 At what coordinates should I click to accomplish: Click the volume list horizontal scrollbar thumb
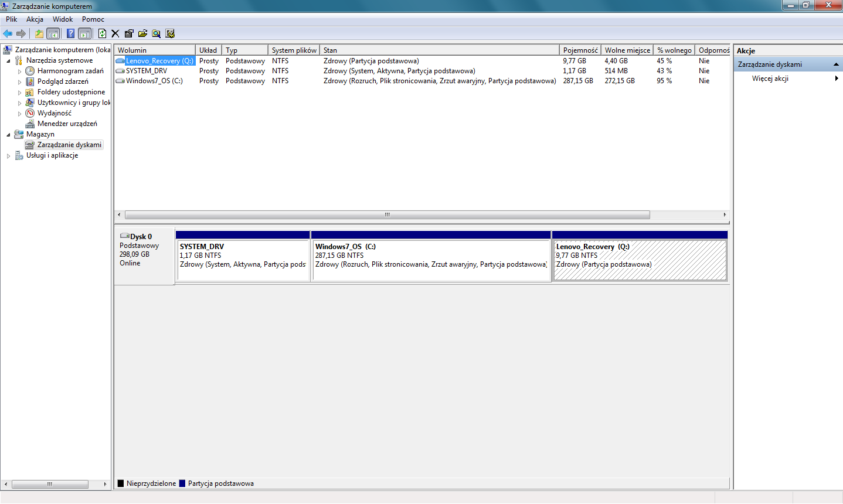pyautogui.click(x=387, y=214)
